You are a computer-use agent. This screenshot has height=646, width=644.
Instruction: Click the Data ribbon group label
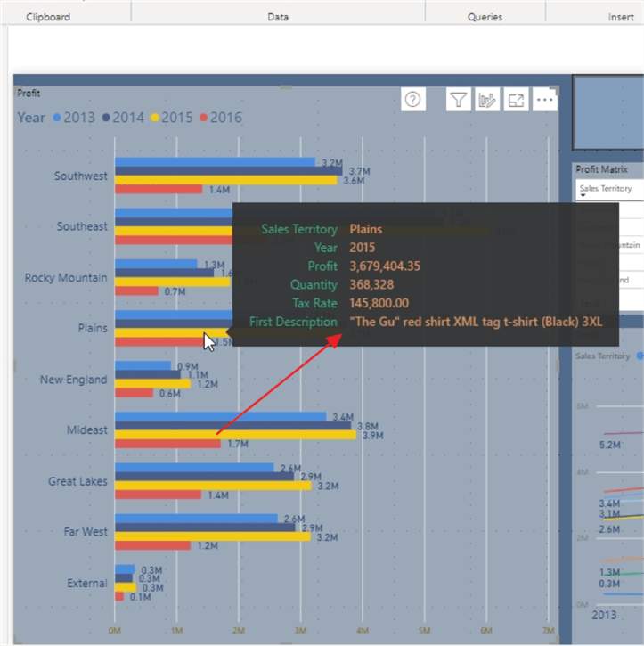point(278,17)
